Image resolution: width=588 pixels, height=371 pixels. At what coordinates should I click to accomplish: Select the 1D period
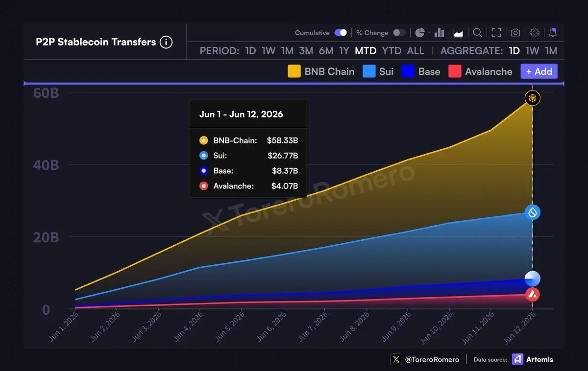tap(250, 51)
